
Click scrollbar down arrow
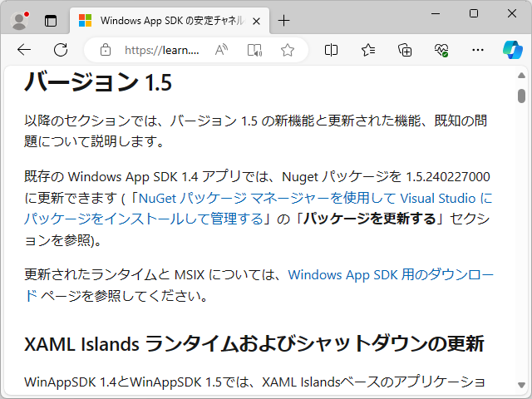click(x=521, y=385)
